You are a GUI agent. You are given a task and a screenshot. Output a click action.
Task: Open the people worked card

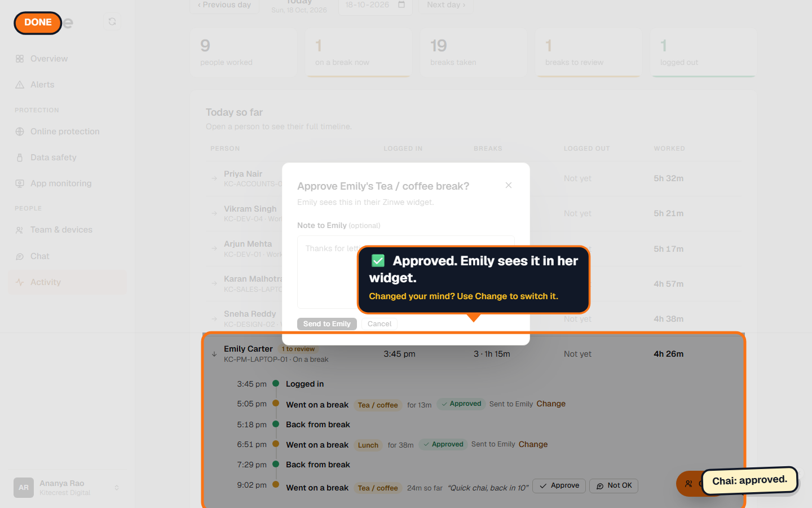click(x=243, y=52)
